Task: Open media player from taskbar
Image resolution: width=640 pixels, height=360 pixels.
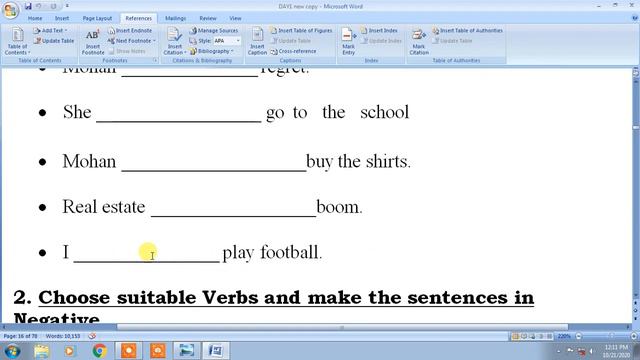Action: pyautogui.click(x=69, y=351)
